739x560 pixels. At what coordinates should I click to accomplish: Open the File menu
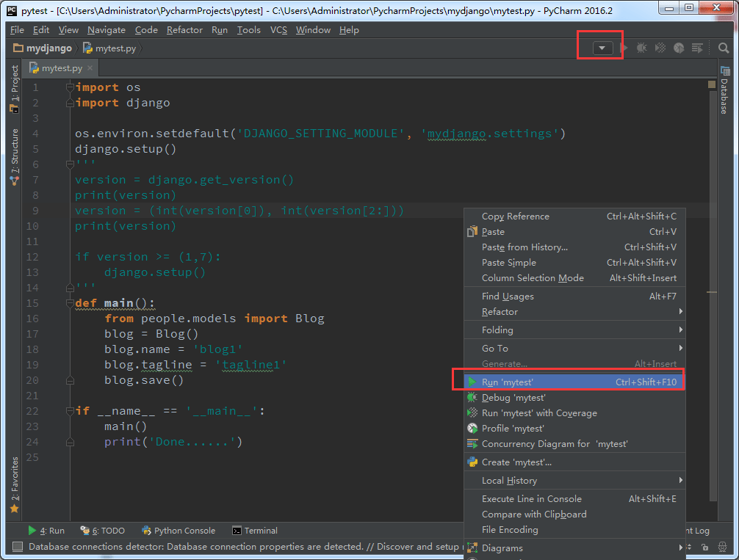tap(17, 29)
